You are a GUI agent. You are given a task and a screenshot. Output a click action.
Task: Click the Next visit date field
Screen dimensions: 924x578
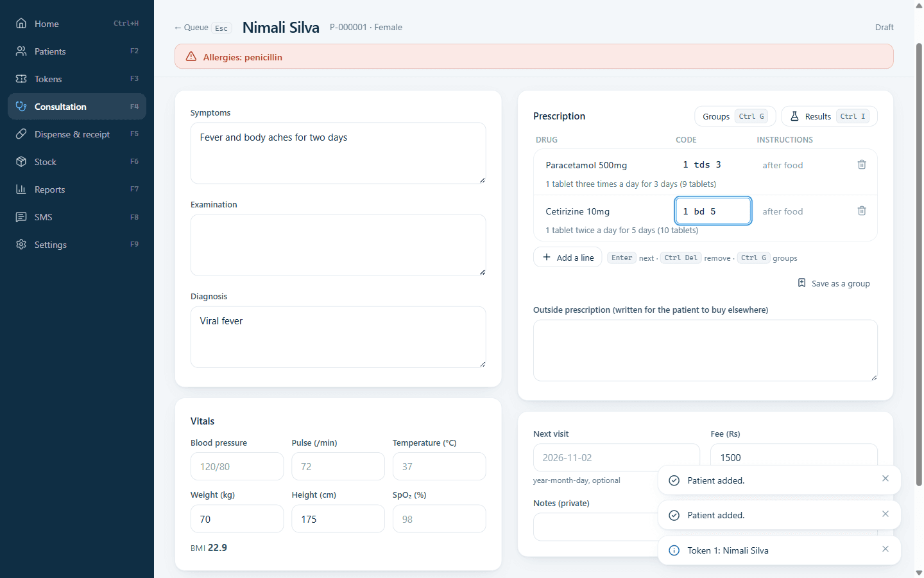617,457
